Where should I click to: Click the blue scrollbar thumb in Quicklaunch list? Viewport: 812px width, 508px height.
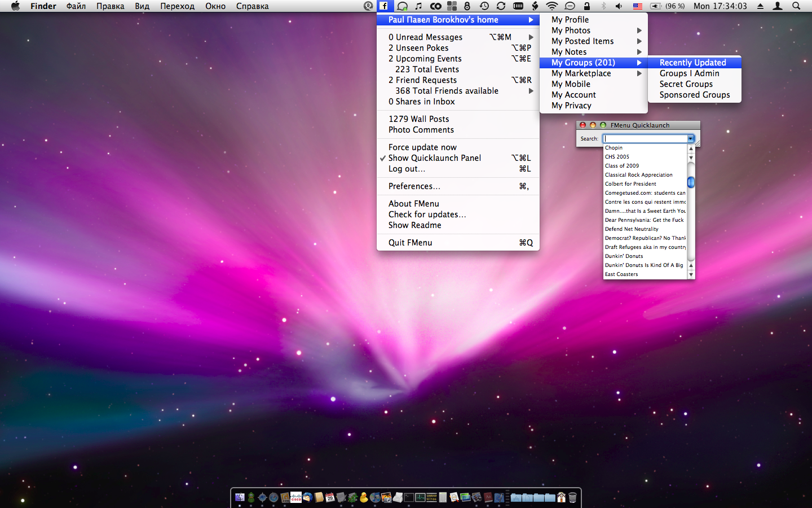pos(691,182)
